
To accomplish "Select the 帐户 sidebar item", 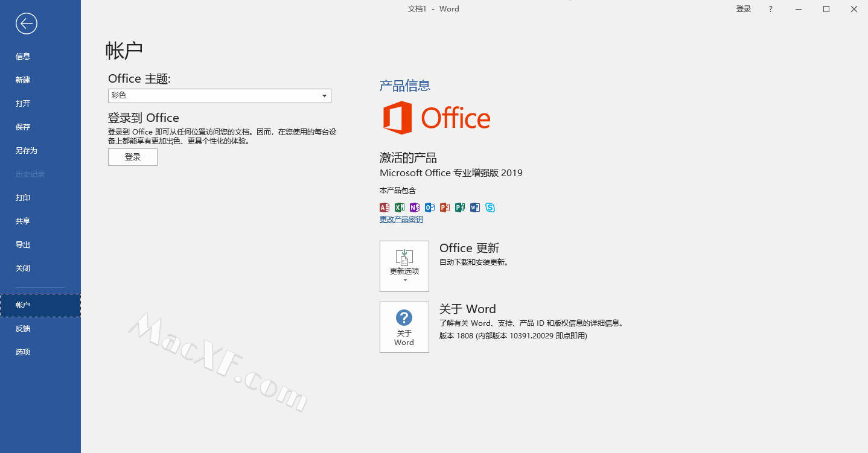I will 40,305.
